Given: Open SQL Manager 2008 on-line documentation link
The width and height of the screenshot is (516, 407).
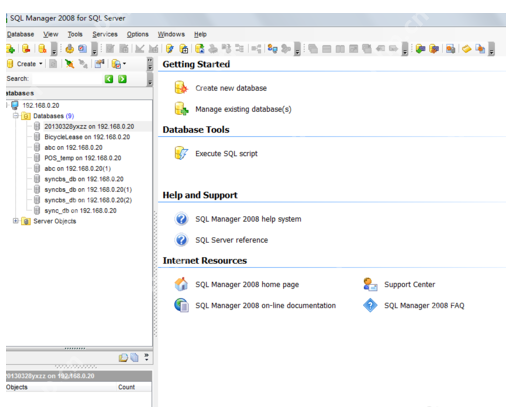Looking at the screenshot, I should tap(265, 306).
